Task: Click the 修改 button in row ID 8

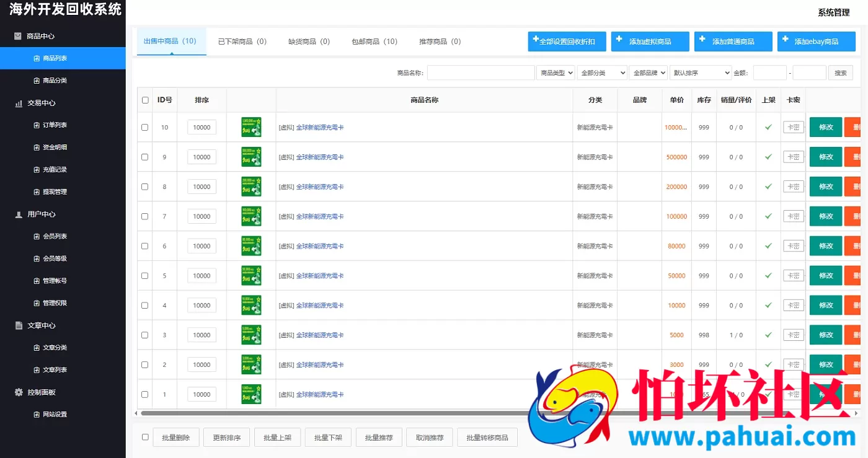Action: [x=826, y=187]
